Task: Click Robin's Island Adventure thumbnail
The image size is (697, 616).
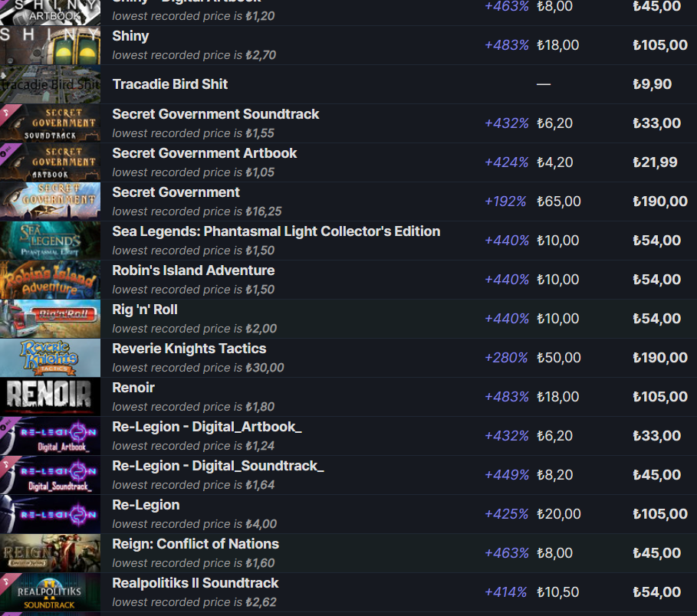Action: pyautogui.click(x=51, y=280)
